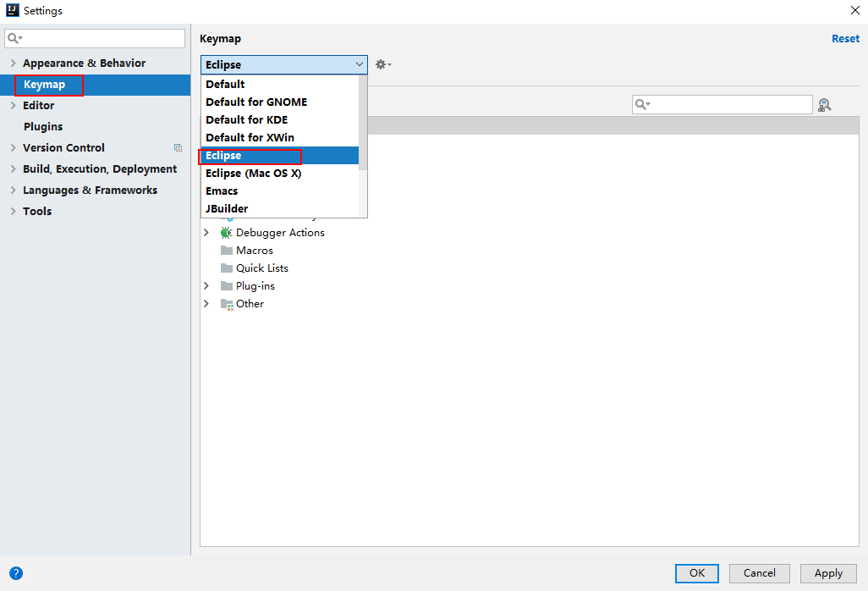Expand the Debugger Actions tree node
The width and height of the screenshot is (868, 591).
(x=206, y=233)
